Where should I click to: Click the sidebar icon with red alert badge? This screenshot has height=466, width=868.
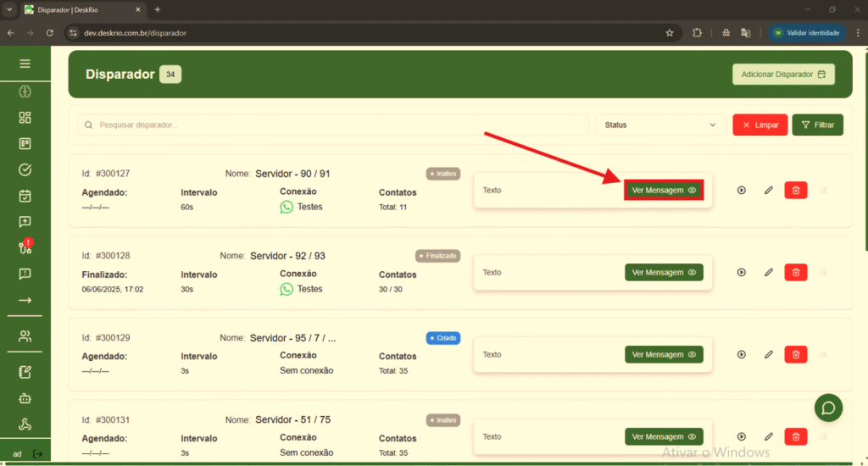click(x=25, y=247)
